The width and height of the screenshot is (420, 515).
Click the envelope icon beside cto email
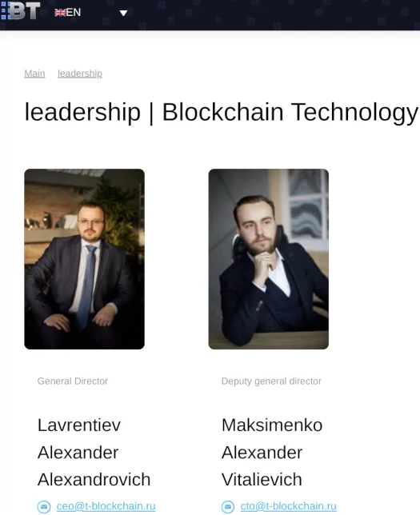[228, 506]
